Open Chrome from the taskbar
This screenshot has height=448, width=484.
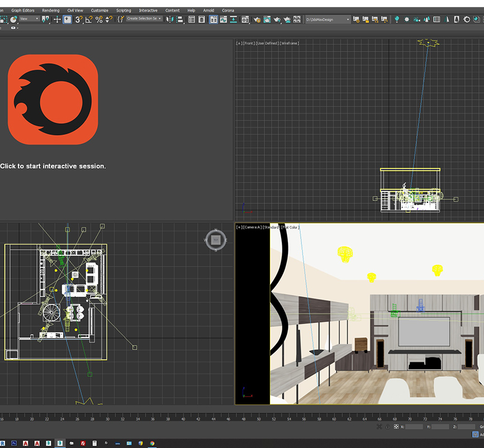[x=152, y=443]
